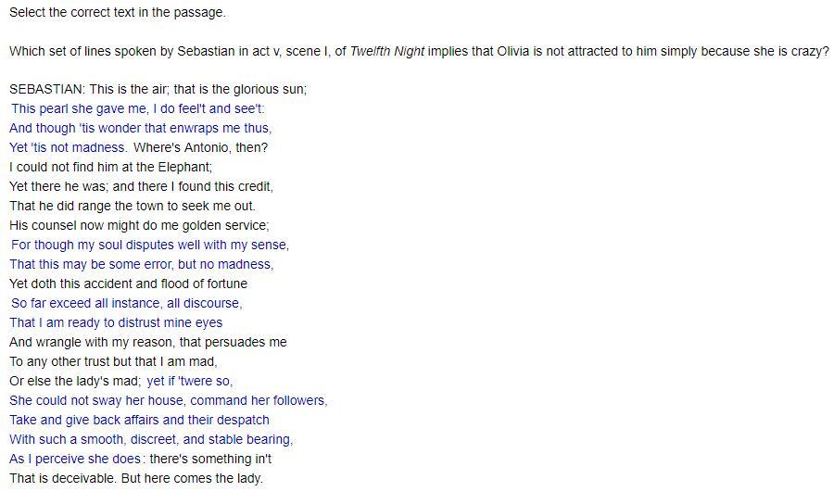Select the phrase "As I perceive she does"
The height and width of the screenshot is (504, 834).
(x=75, y=459)
